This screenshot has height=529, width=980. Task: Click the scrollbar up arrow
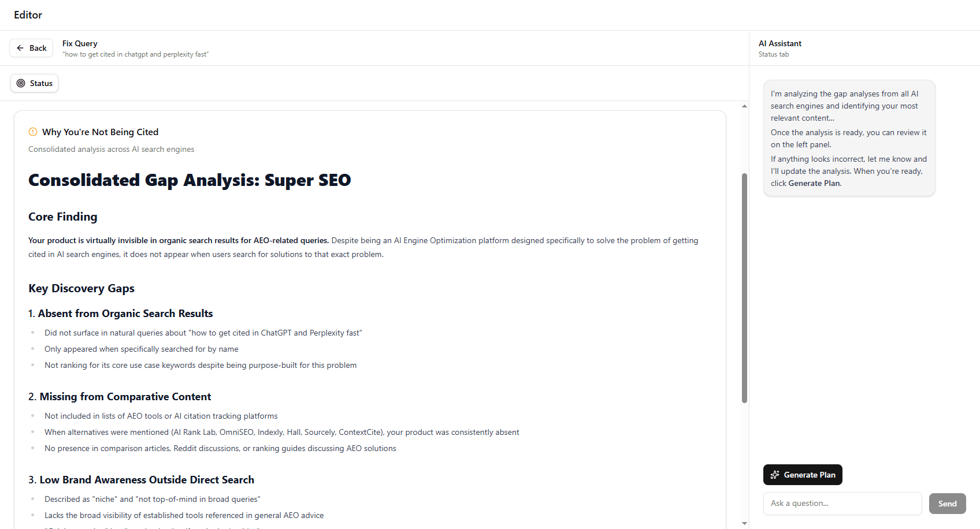pos(744,106)
